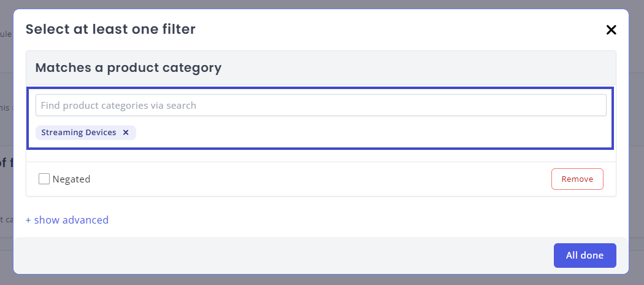Click the red Remove filter button
644x285 pixels.
click(577, 179)
